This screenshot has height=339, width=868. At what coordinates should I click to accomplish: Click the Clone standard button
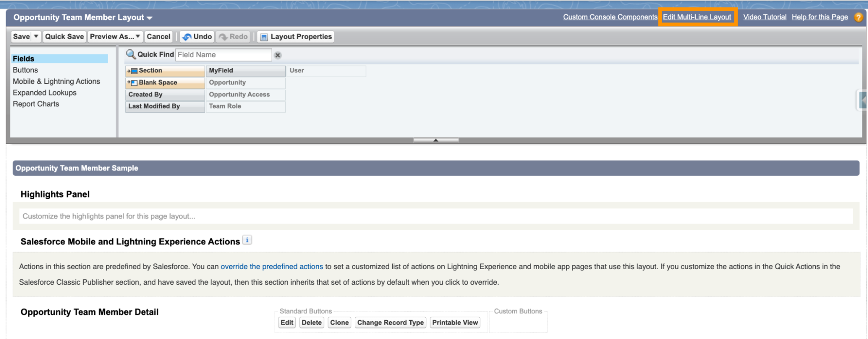[x=340, y=323]
